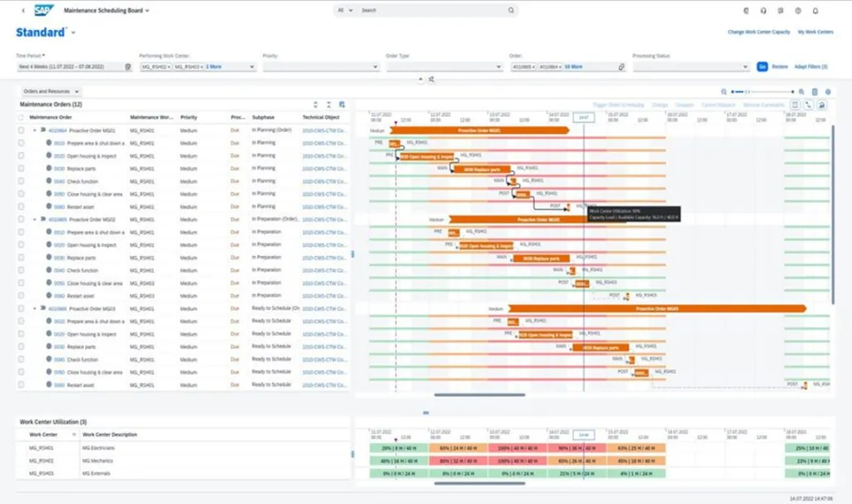The height and width of the screenshot is (504, 852).
Task: Select checkbox for Proactive Order MG02 row
Action: (x=21, y=220)
